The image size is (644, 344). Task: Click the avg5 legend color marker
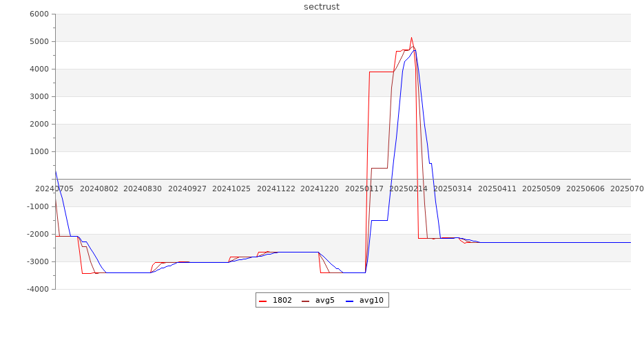click(x=306, y=301)
